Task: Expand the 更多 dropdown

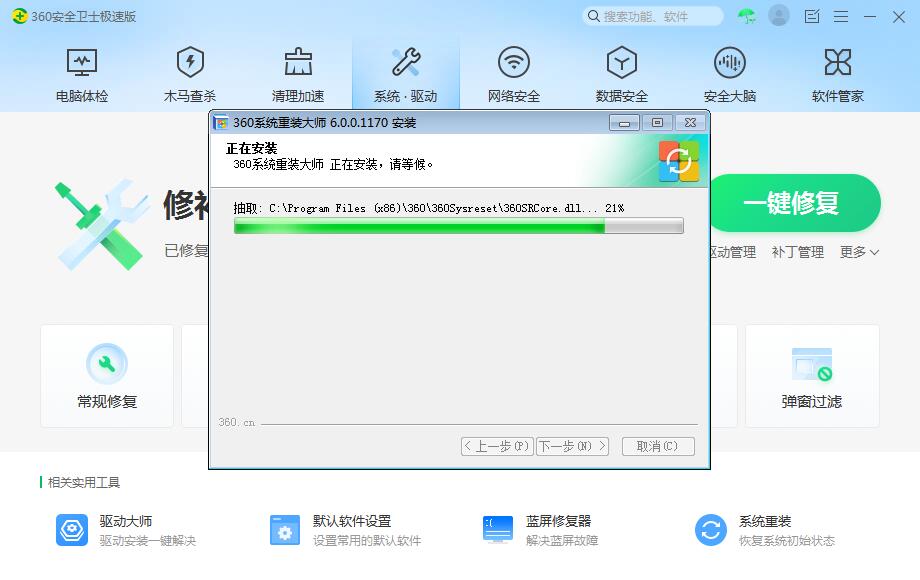Action: (860, 252)
